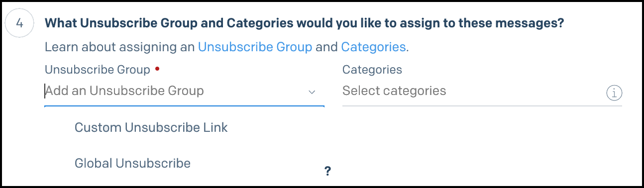Viewport: 644px width, 188px height.
Task: Click empty dropdown space right of Global Unsubscribe
Action: 256,163
